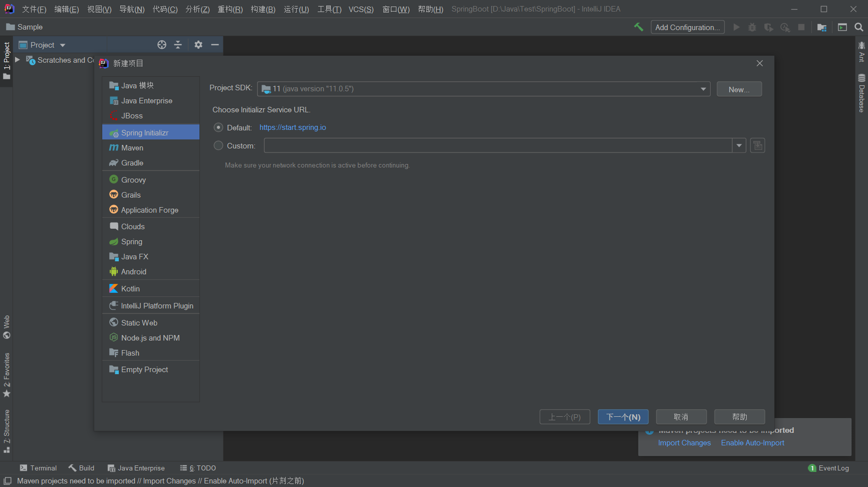
Task: Click 下一个(N) button
Action: click(623, 417)
